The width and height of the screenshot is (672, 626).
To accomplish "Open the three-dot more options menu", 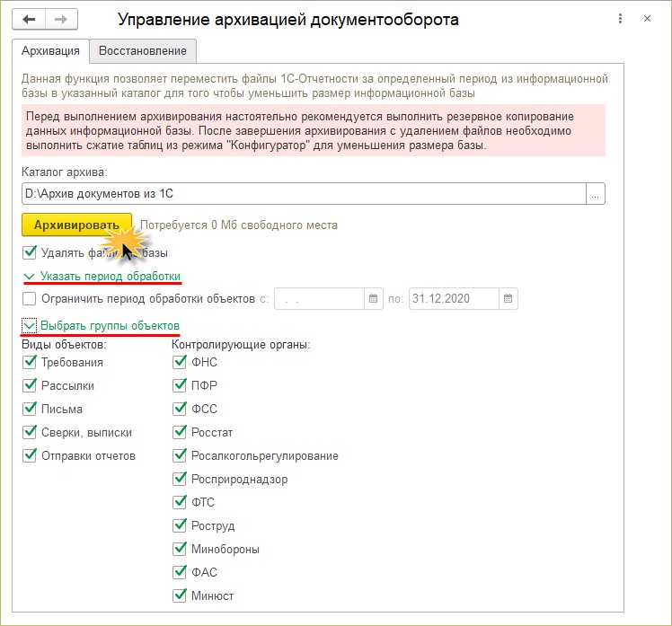I will point(620,19).
